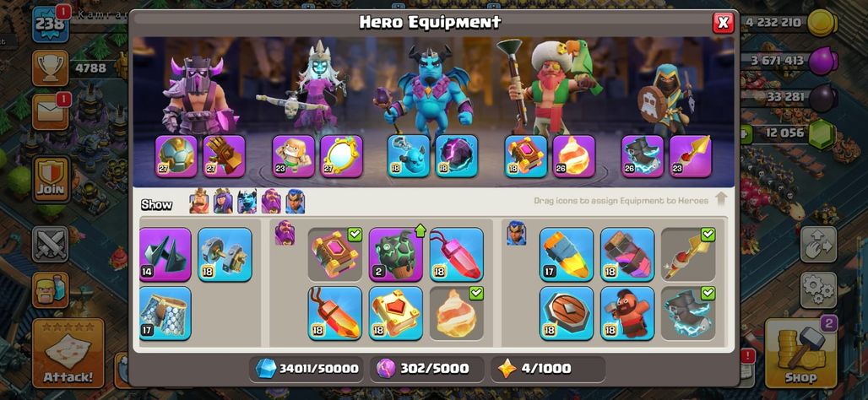Select the Giant Gauntlet equipment slot

tap(225, 156)
